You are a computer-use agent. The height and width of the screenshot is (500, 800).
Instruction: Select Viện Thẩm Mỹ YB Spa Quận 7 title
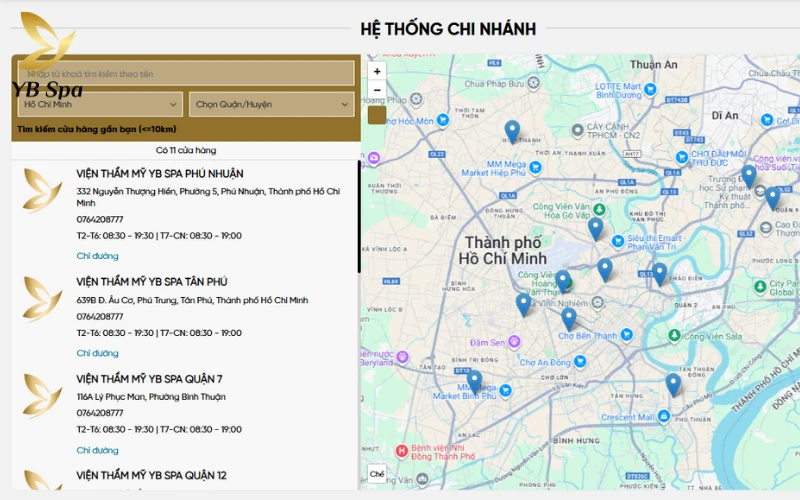pos(149,379)
